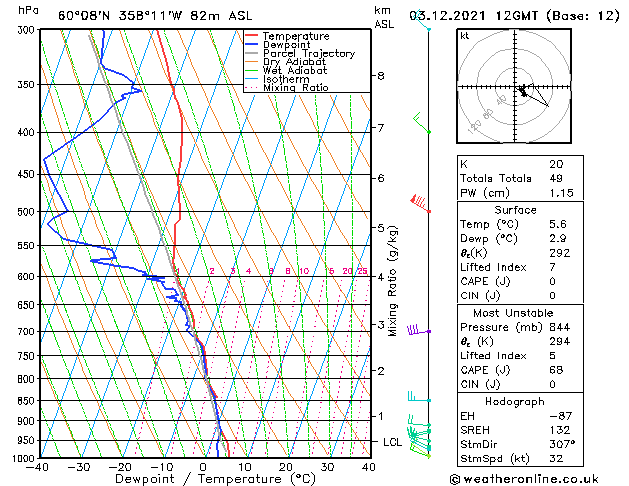This screenshot has width=629, height=486.
Task: Click the '8' km altitude label
Action: [381, 76]
